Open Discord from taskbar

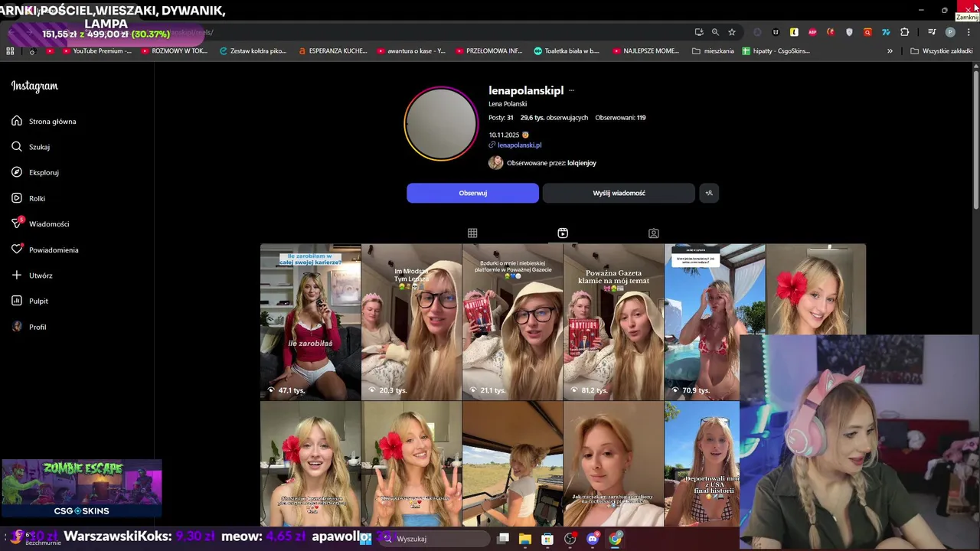click(x=593, y=539)
